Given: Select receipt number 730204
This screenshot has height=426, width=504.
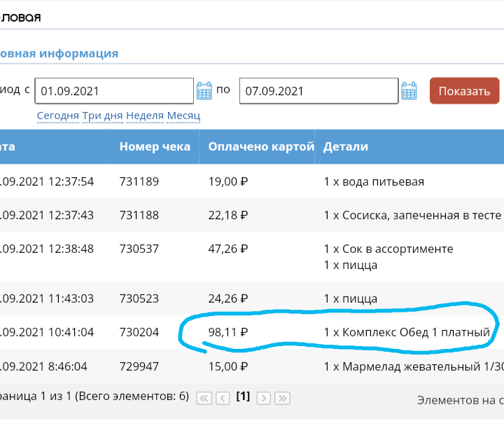Looking at the screenshot, I should coord(139,332).
